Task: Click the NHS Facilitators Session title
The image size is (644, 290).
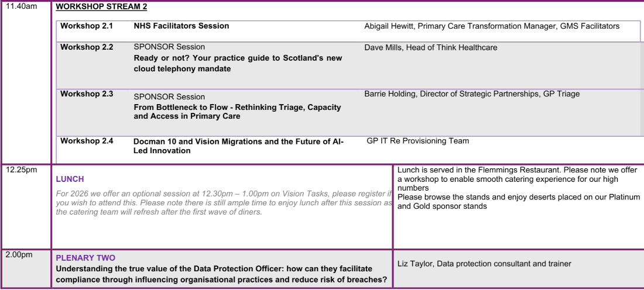Action: point(181,26)
